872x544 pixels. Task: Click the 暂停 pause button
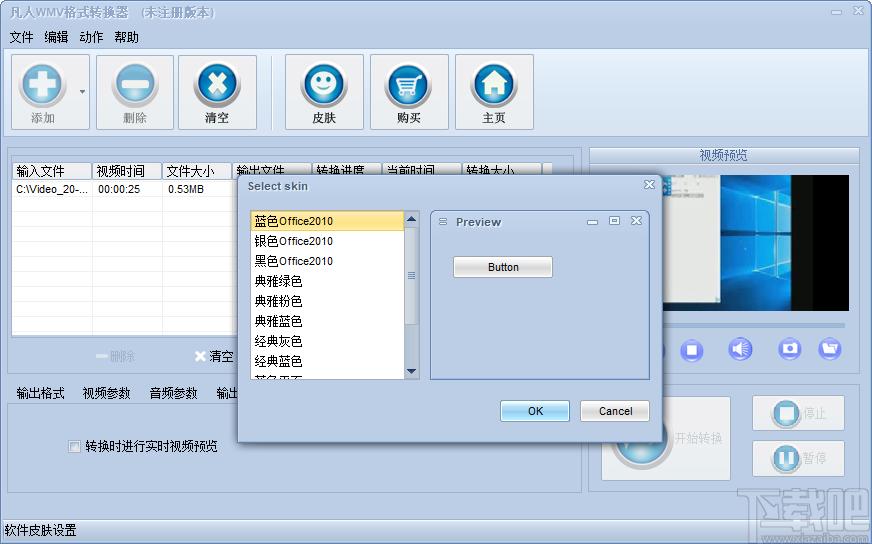pos(798,458)
